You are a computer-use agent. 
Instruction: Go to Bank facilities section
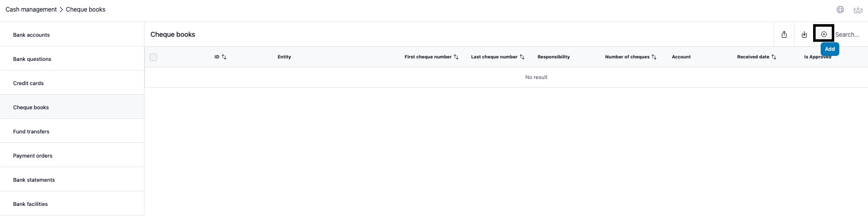click(x=72, y=204)
